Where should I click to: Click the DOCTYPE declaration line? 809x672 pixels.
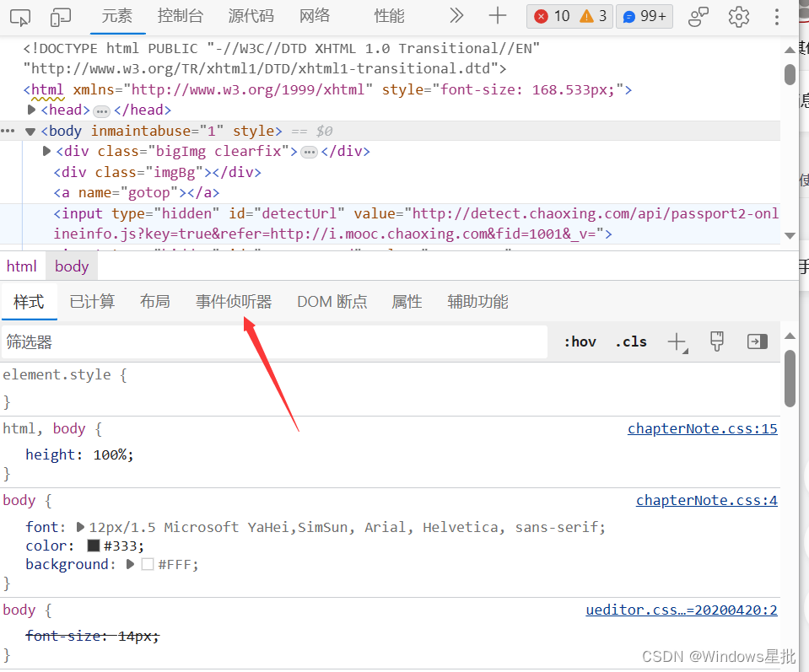tap(281, 59)
